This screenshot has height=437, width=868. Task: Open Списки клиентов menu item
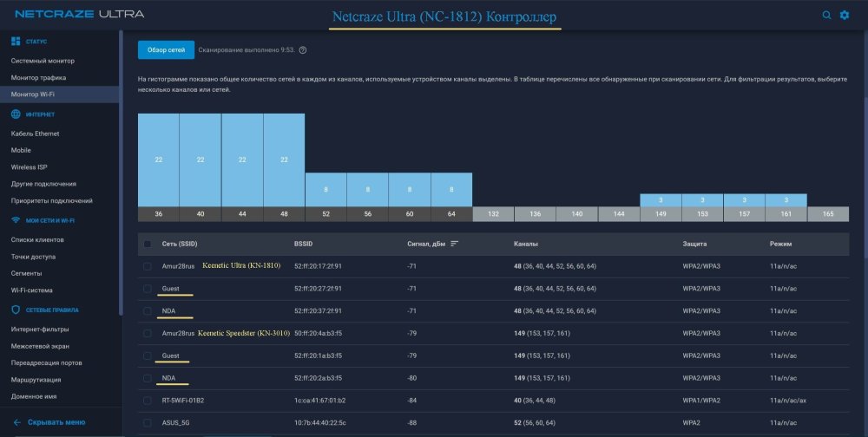click(x=37, y=239)
